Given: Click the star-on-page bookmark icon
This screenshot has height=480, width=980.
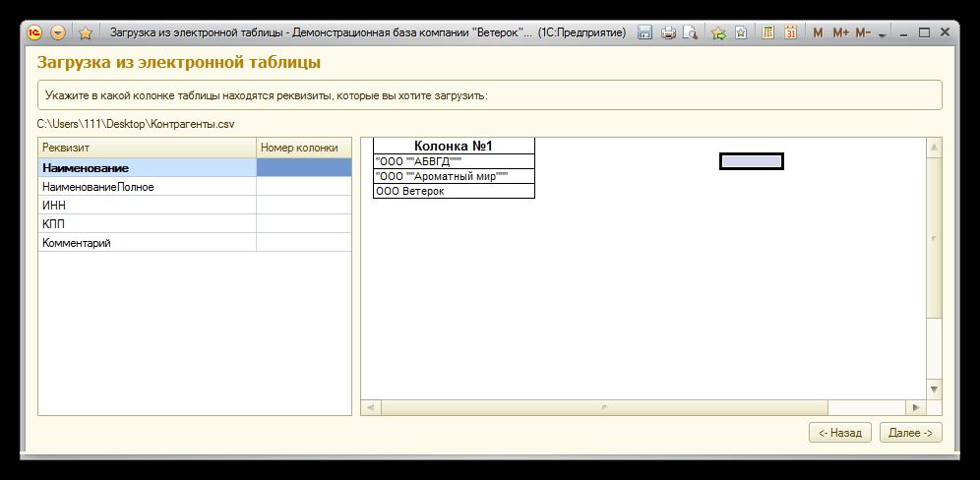Looking at the screenshot, I should 741,32.
